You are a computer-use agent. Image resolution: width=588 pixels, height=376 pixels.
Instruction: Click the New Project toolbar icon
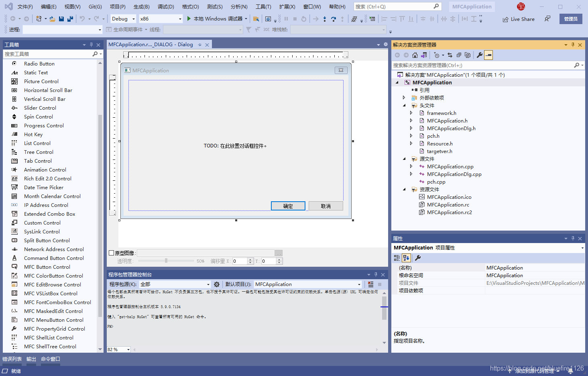[39, 19]
